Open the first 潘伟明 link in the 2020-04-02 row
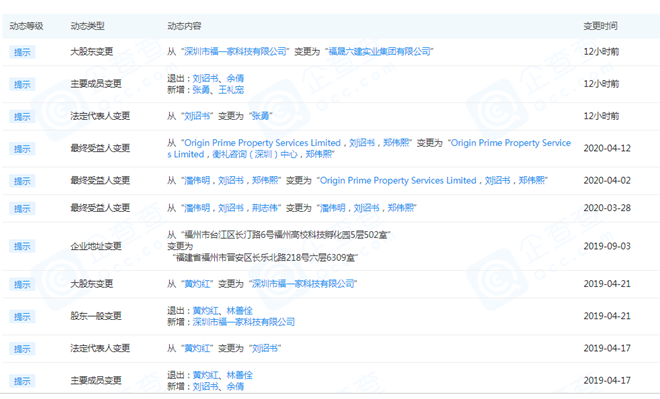This screenshot has height=399, width=660. tap(197, 181)
